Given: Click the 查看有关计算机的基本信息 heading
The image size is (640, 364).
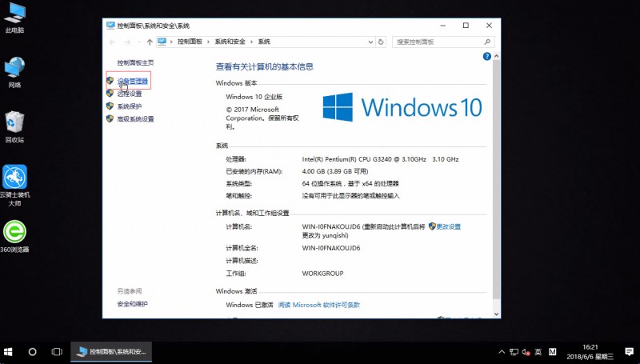Looking at the screenshot, I should (265, 66).
